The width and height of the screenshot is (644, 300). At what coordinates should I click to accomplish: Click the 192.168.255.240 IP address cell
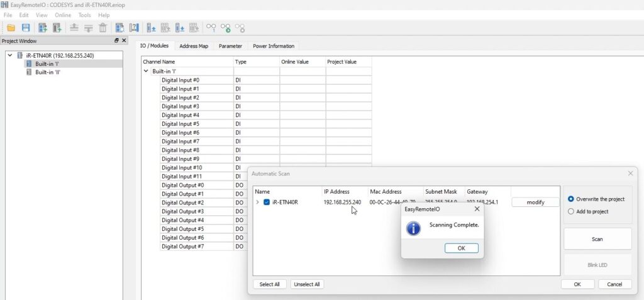[x=343, y=202]
